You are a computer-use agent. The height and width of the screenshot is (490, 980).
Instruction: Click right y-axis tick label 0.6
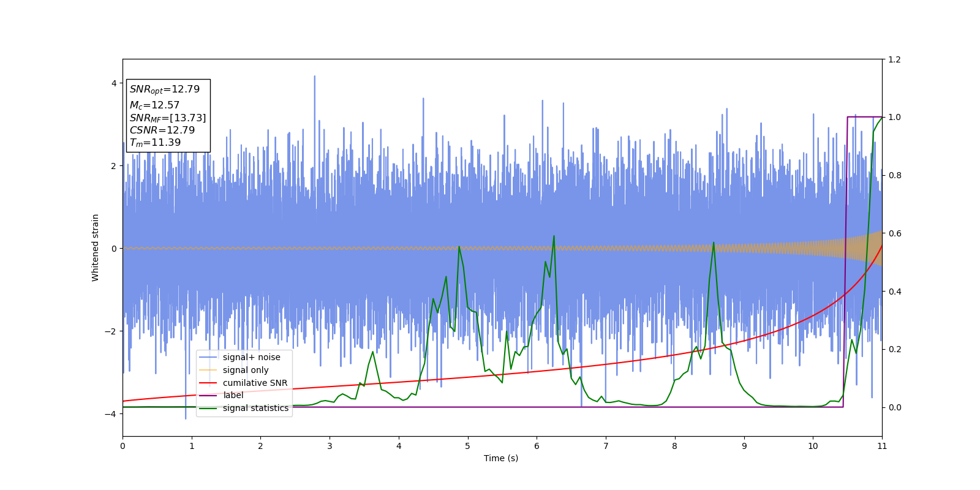pos(894,233)
